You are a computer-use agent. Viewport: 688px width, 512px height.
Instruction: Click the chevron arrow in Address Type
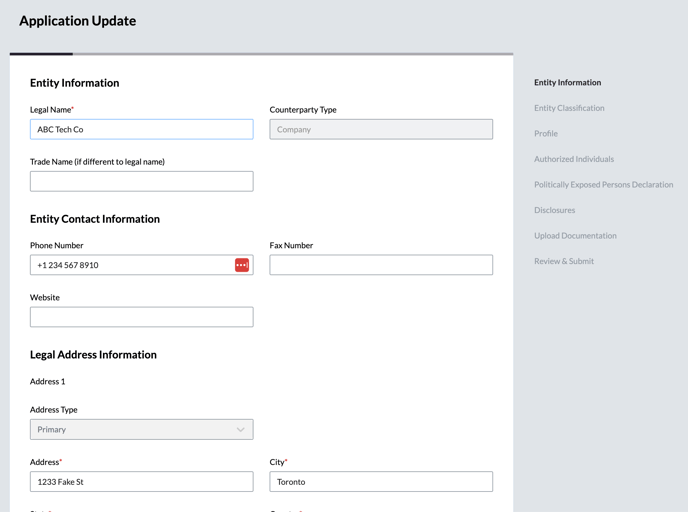pyautogui.click(x=240, y=430)
